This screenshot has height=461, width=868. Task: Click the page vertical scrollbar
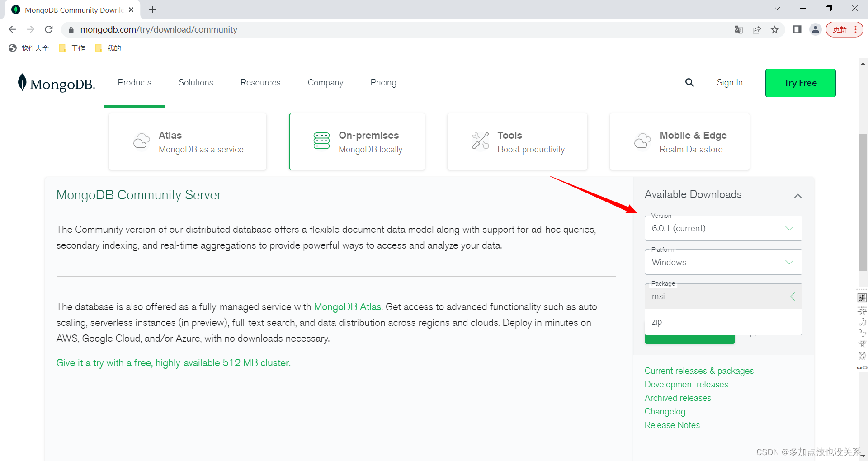(863, 203)
